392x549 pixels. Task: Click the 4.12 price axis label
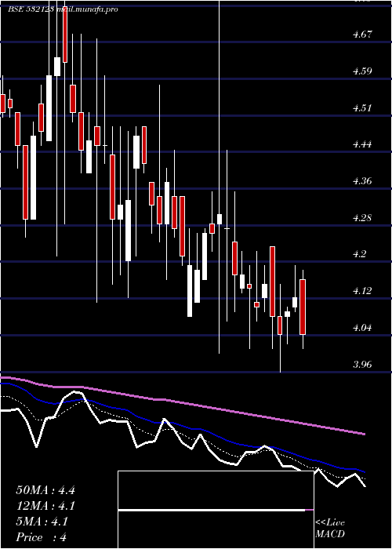coord(362,291)
